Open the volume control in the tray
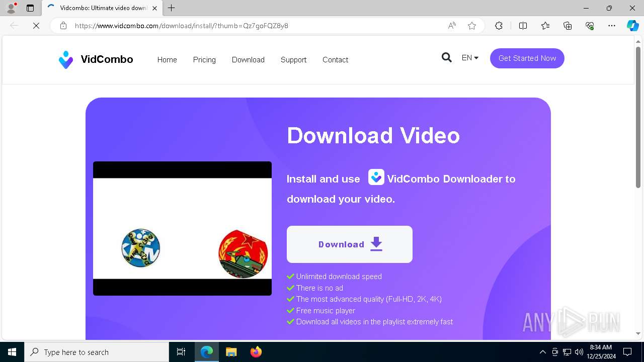The height and width of the screenshot is (362, 644). point(579,352)
